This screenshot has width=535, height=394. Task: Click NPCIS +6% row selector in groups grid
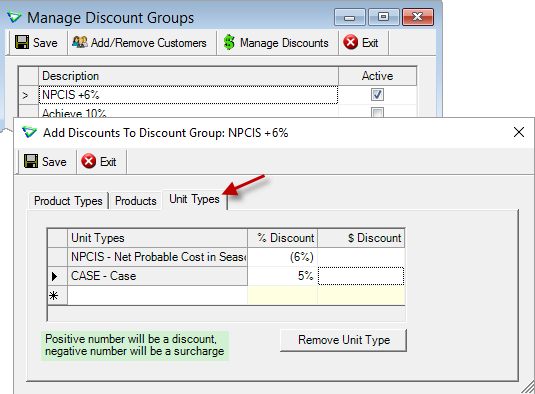click(x=28, y=95)
